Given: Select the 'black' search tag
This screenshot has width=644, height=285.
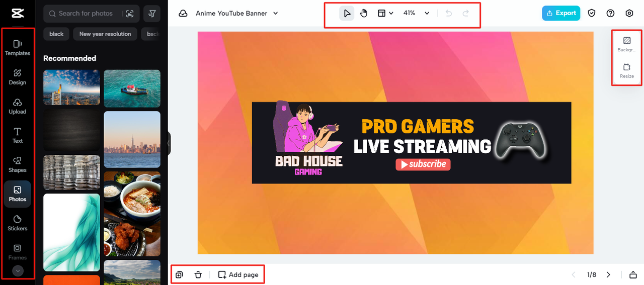Looking at the screenshot, I should (x=56, y=34).
